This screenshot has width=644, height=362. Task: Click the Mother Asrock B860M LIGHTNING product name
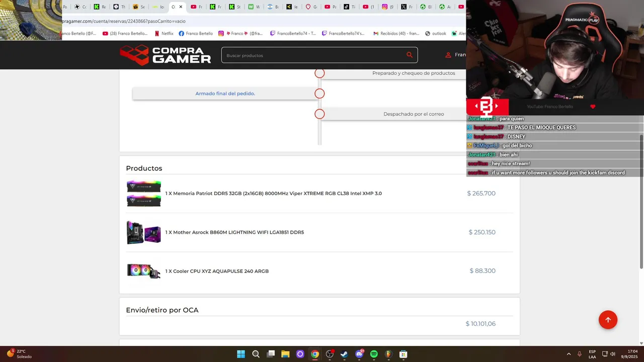tap(234, 232)
